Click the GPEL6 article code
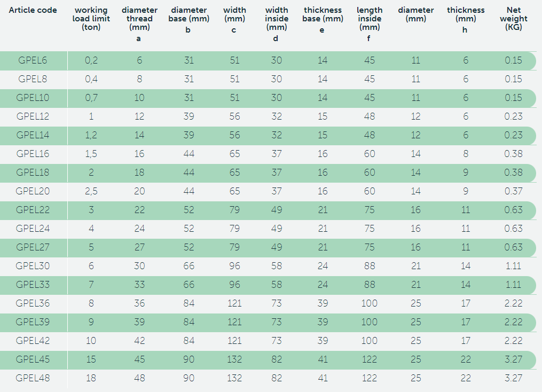Viewport: 542px width, 392px height. [x=33, y=60]
